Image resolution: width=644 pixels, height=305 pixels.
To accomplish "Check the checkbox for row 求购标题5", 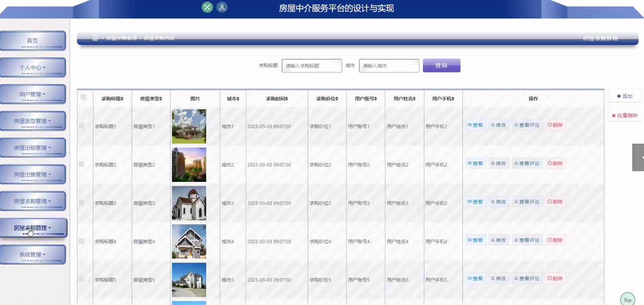I will click(81, 279).
